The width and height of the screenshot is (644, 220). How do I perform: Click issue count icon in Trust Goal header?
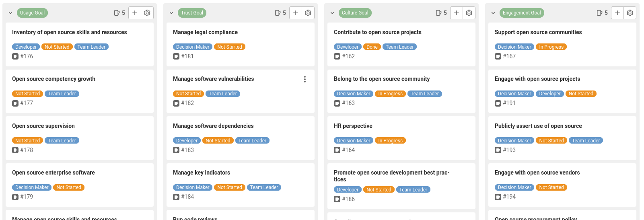point(278,13)
